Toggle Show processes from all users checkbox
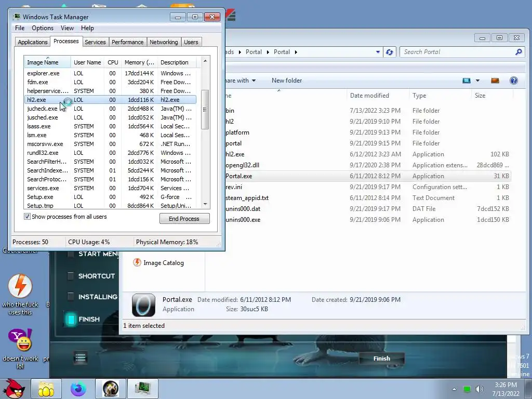The image size is (532, 399). 27,217
